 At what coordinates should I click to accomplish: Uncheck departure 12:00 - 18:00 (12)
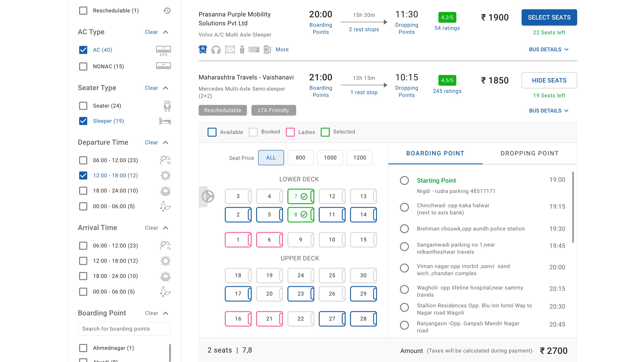[x=83, y=175]
